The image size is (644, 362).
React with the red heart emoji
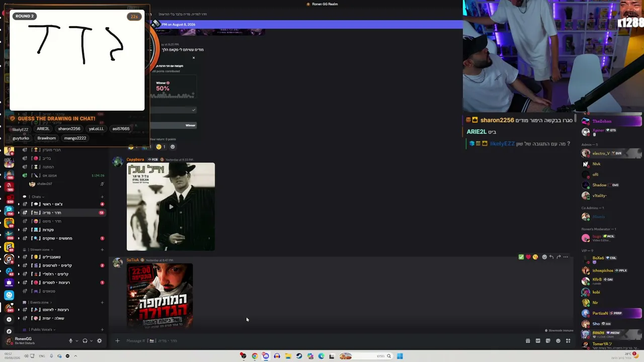pos(528,257)
